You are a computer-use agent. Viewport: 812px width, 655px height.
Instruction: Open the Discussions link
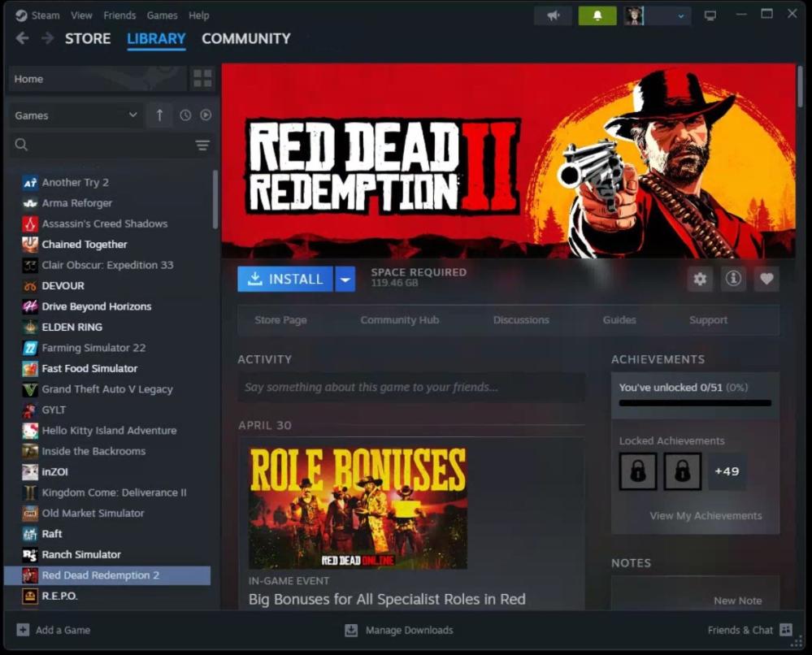(521, 320)
